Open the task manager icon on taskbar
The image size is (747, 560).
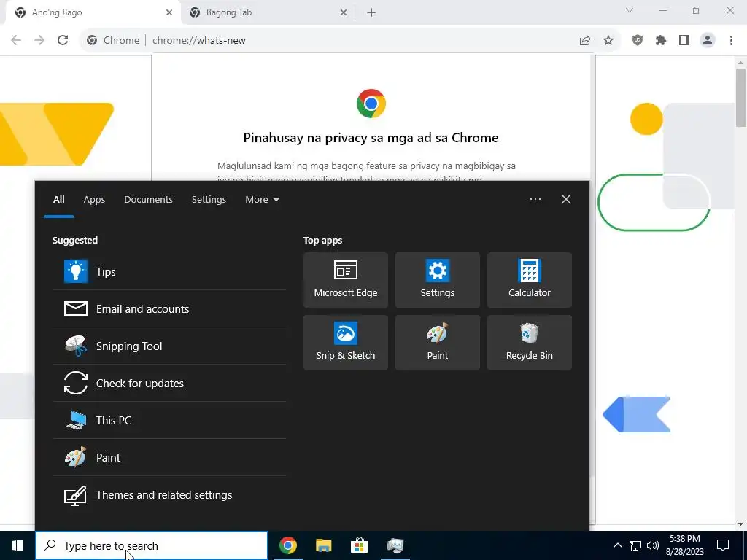(395, 545)
